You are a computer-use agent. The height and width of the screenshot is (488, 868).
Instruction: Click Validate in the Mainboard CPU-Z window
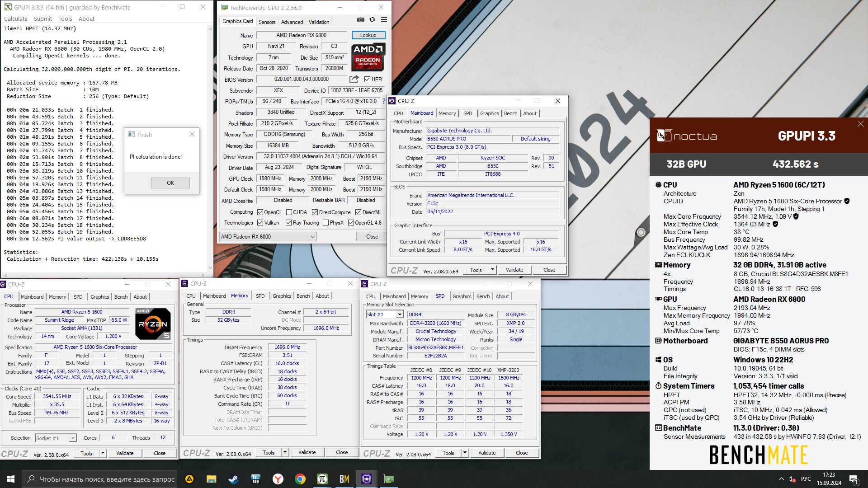[514, 270]
